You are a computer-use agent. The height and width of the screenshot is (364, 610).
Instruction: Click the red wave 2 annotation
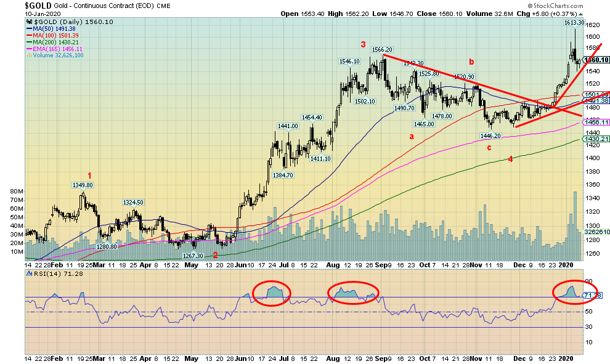tap(215, 255)
